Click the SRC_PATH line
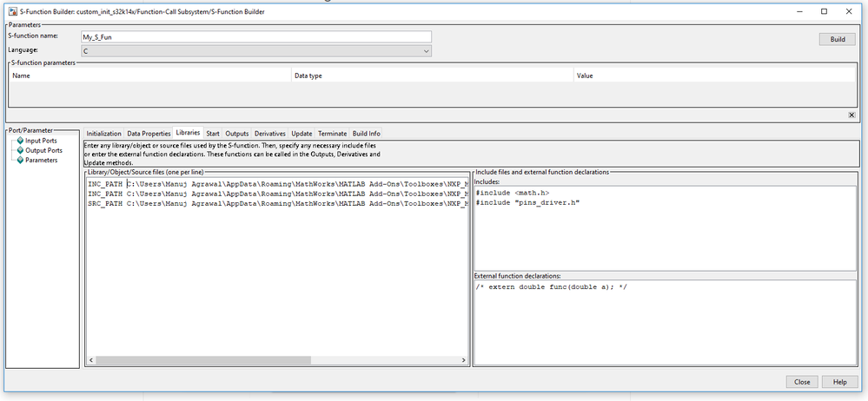The width and height of the screenshot is (868, 401). (278, 203)
